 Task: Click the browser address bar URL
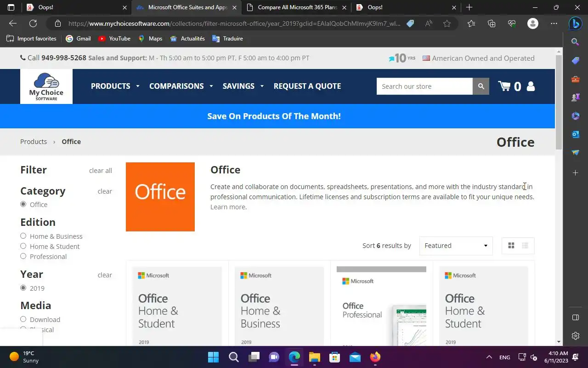[234, 23]
